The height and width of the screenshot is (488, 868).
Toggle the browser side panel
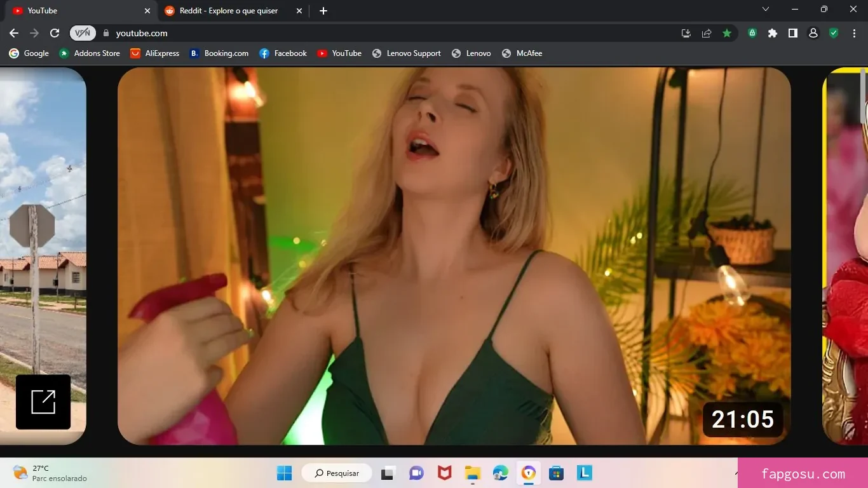793,33
